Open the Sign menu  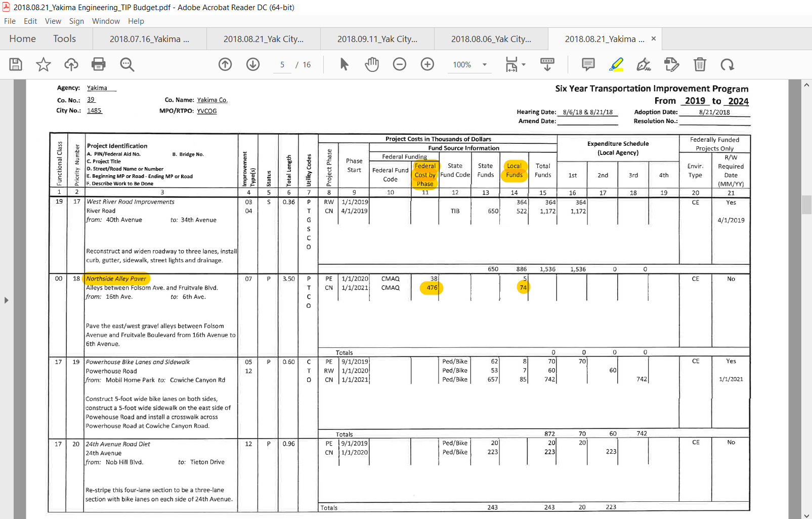click(x=76, y=21)
